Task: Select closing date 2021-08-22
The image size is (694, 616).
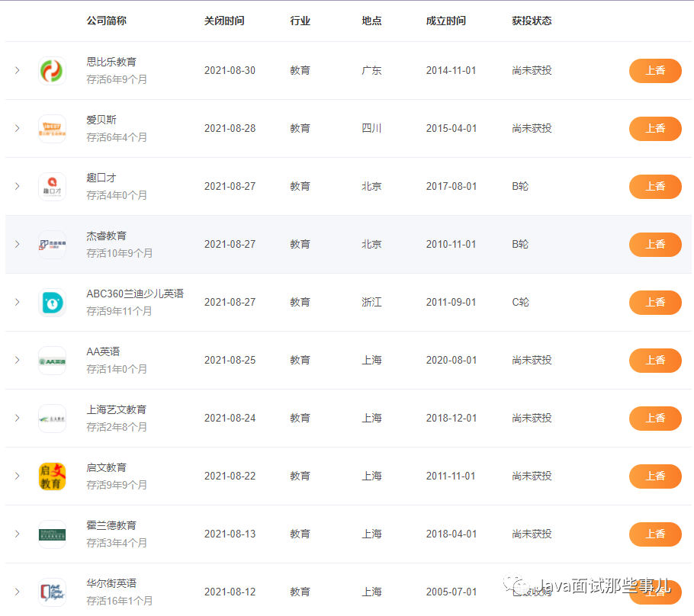Action: [230, 476]
